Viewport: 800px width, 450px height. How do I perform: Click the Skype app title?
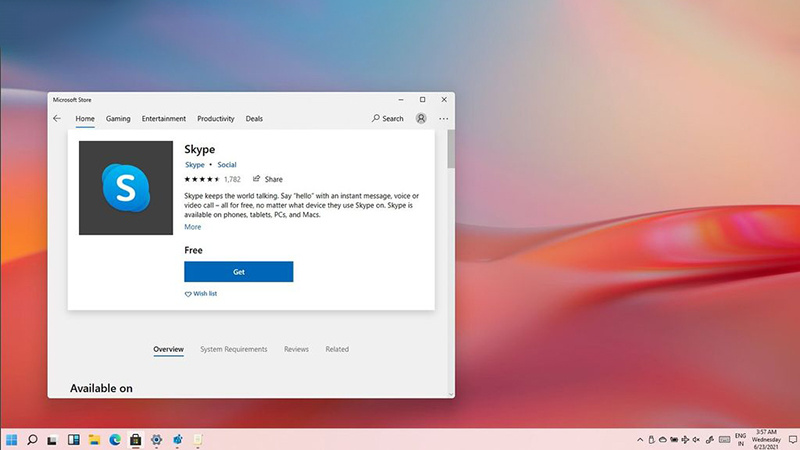pos(199,149)
